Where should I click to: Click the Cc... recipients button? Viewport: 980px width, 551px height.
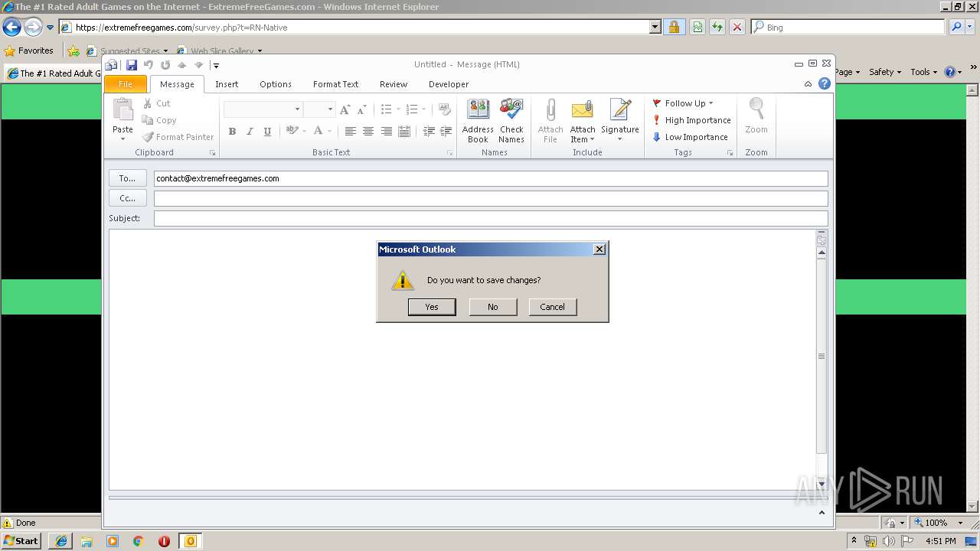(127, 198)
